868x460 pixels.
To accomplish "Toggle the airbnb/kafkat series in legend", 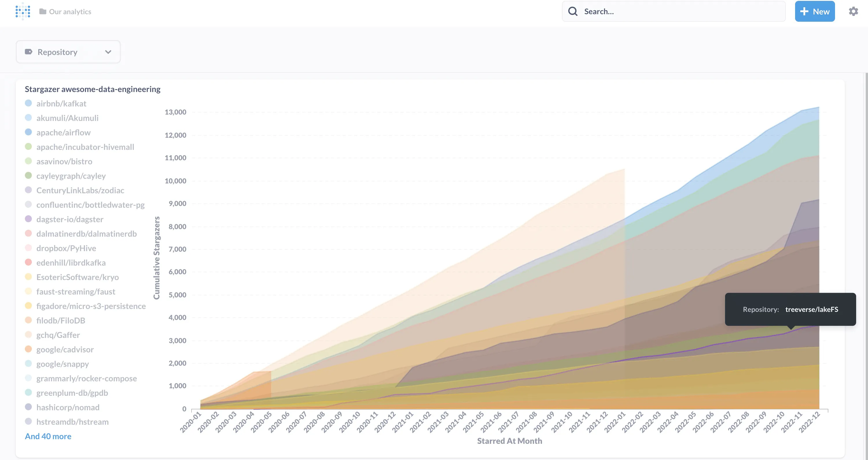I will click(x=61, y=104).
